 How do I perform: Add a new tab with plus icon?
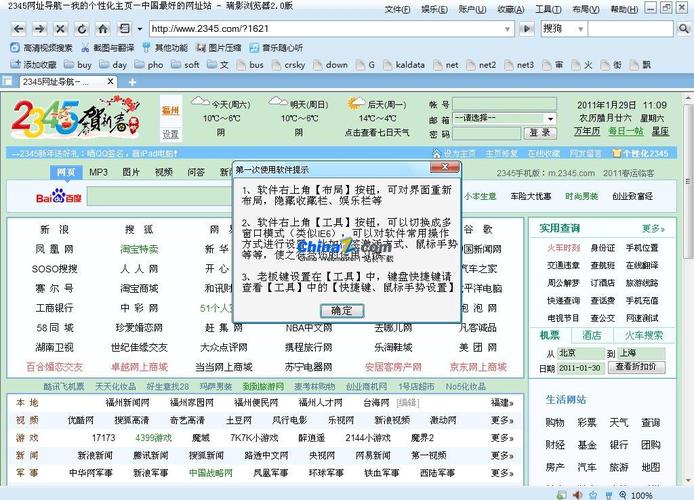132,82
